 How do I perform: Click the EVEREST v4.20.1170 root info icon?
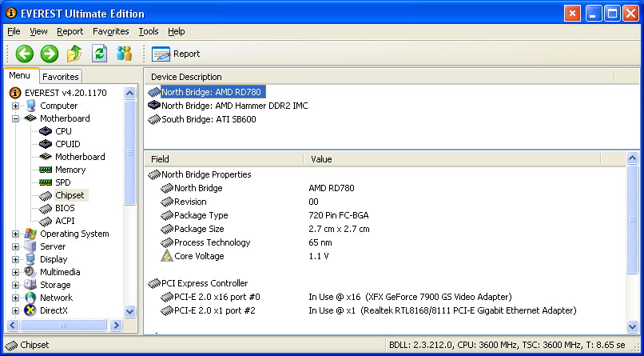point(15,93)
